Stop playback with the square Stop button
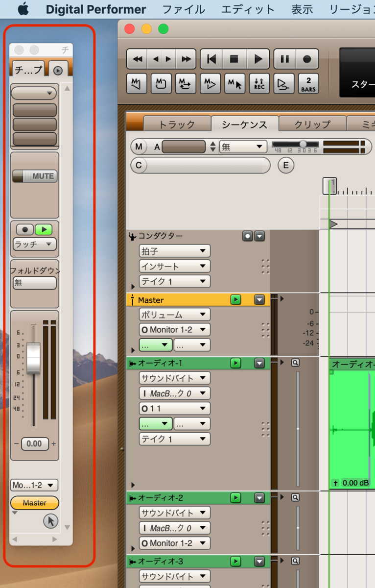 [234, 59]
